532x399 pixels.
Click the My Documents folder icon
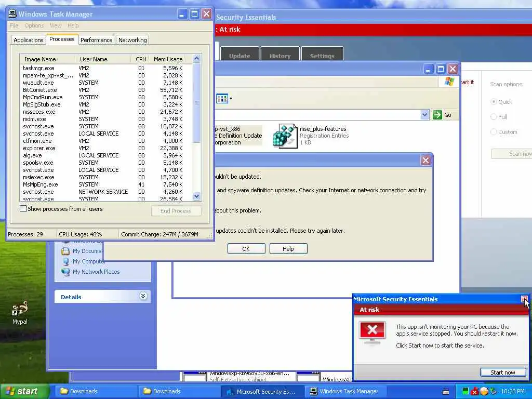click(x=65, y=251)
